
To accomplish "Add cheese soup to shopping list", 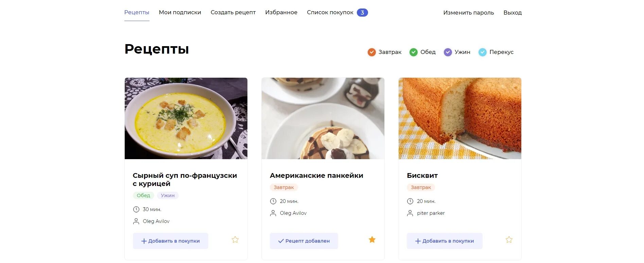I will pos(171,241).
